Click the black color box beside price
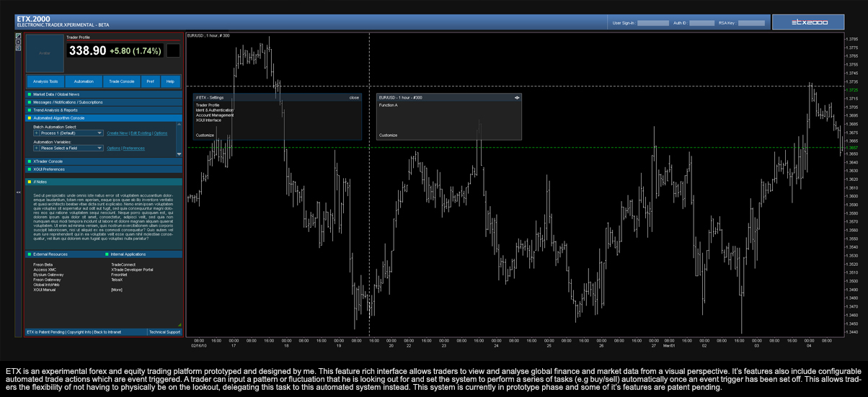The height and width of the screenshot is (397, 868). [x=173, y=50]
